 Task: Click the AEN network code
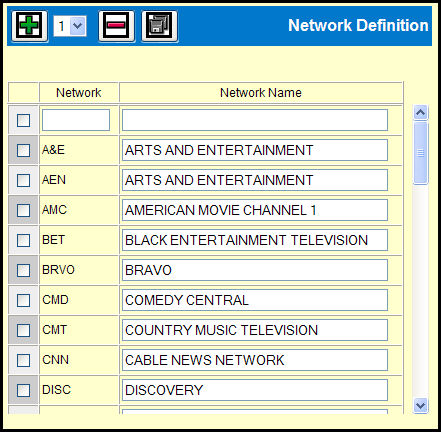tap(54, 180)
